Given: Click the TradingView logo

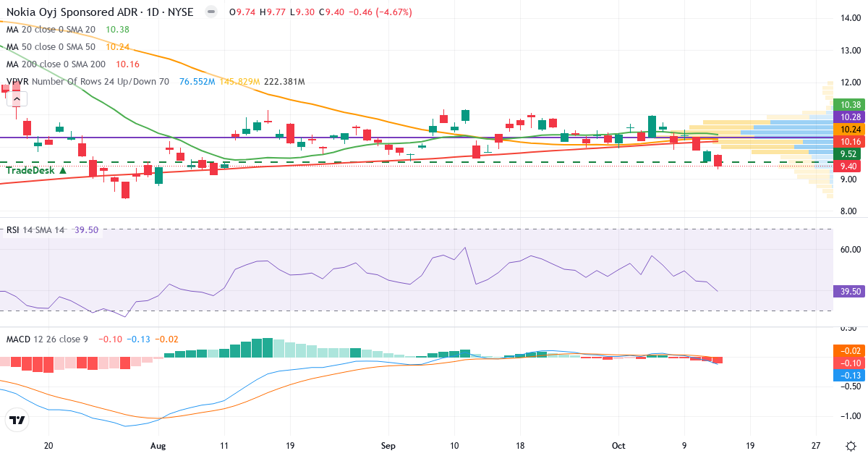Looking at the screenshot, I should pyautogui.click(x=17, y=420).
